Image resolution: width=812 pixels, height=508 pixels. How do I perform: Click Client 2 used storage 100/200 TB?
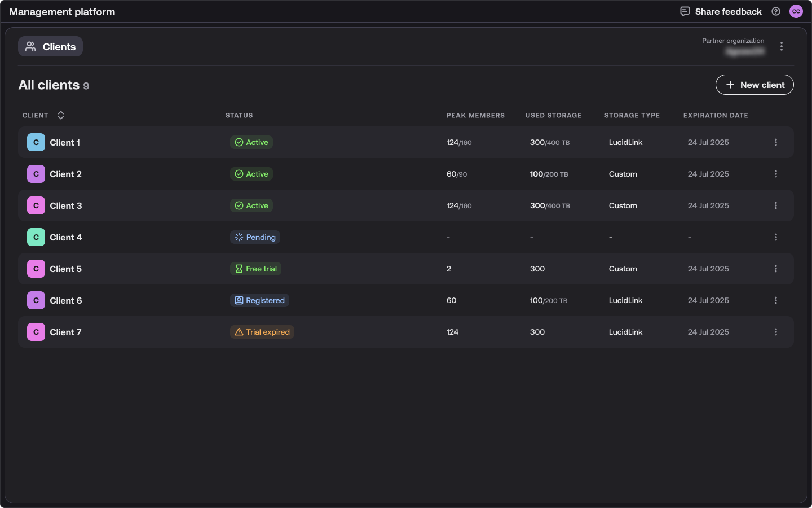pos(549,174)
